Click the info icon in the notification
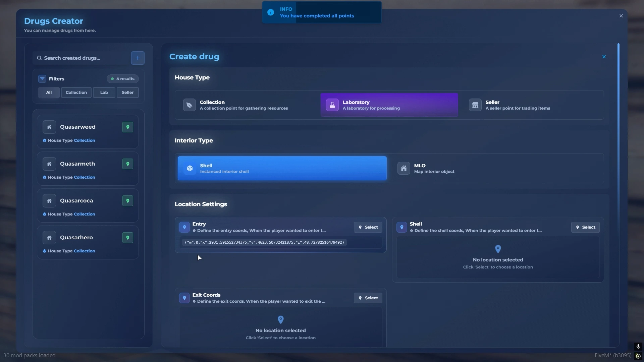This screenshot has width=644, height=362. pos(271,12)
